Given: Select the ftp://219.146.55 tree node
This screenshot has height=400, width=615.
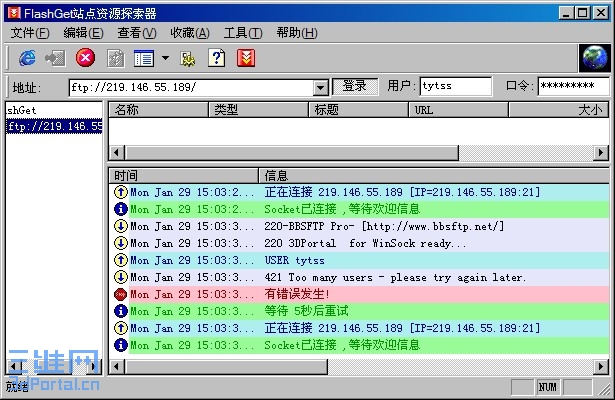Looking at the screenshot, I should pyautogui.click(x=54, y=126).
